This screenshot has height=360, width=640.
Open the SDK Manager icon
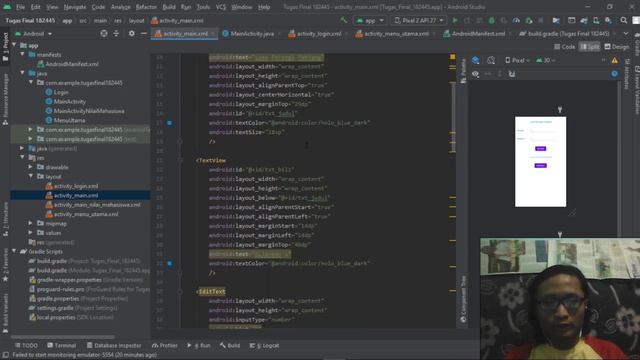(x=608, y=20)
